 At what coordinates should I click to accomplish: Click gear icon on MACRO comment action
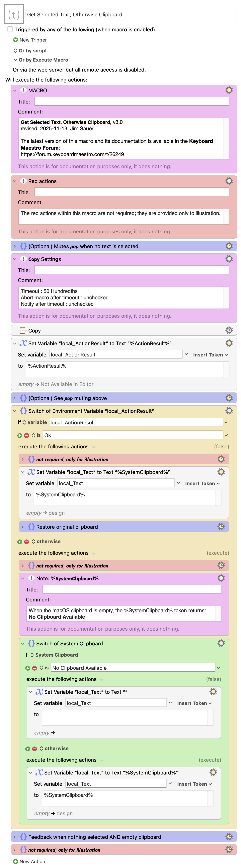coord(229,90)
